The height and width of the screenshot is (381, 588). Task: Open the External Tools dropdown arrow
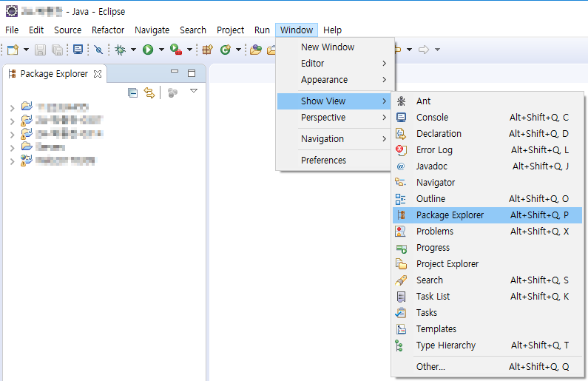click(189, 50)
